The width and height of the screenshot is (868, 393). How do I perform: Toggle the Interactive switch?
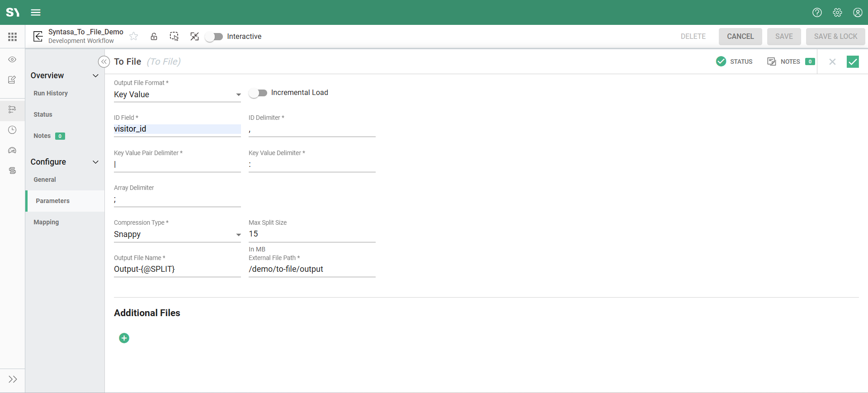click(x=214, y=37)
